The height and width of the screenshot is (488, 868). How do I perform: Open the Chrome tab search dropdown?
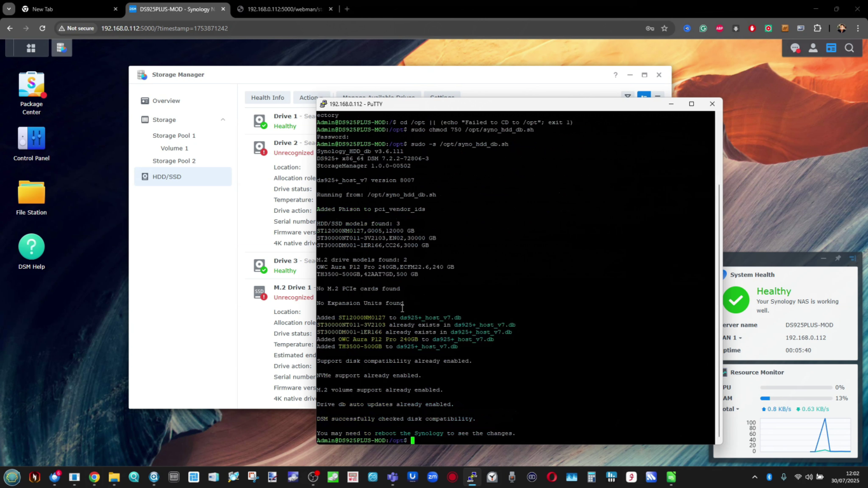[x=9, y=9]
